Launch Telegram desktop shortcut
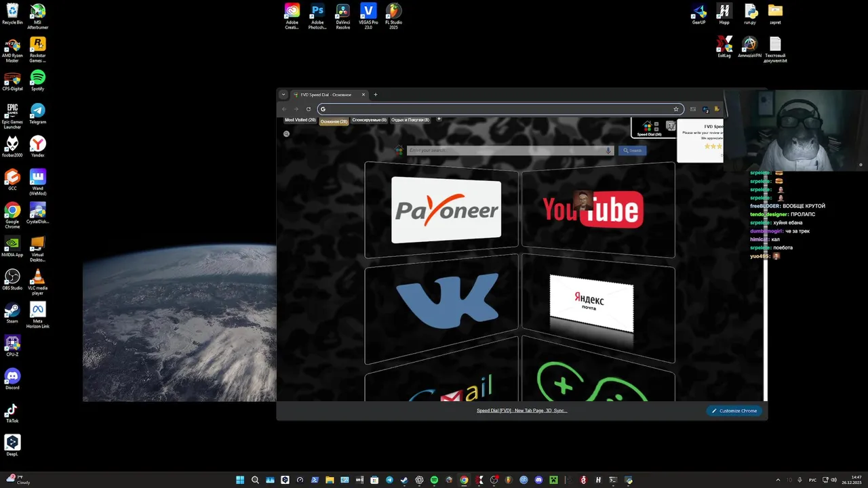868x488 pixels. [38, 114]
